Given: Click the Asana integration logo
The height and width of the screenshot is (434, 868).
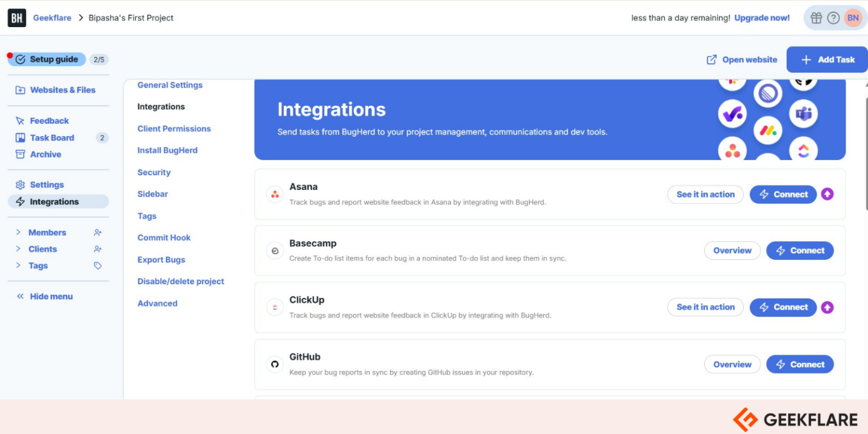Looking at the screenshot, I should tap(275, 194).
